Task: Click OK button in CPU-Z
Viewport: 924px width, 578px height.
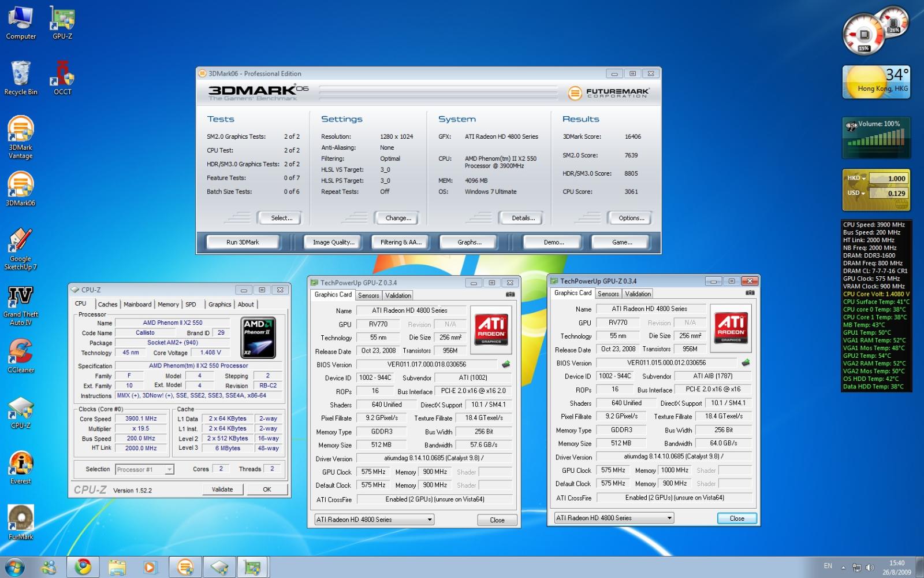Action: click(267, 489)
